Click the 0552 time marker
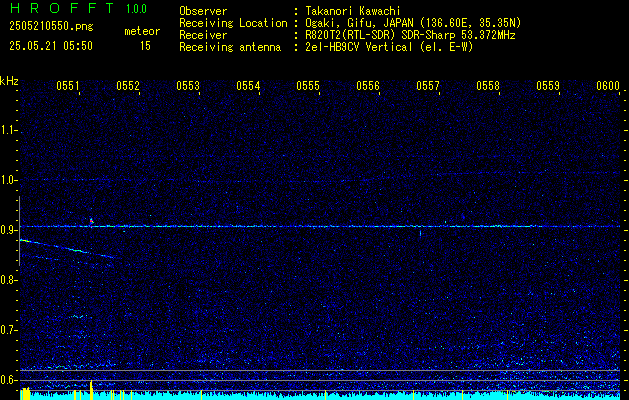The height and width of the screenshot is (400, 629). 128,85
